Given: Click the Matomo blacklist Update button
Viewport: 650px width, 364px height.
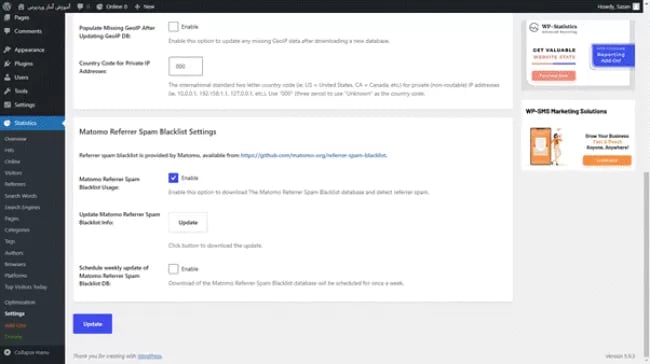Looking at the screenshot, I should click(188, 223).
